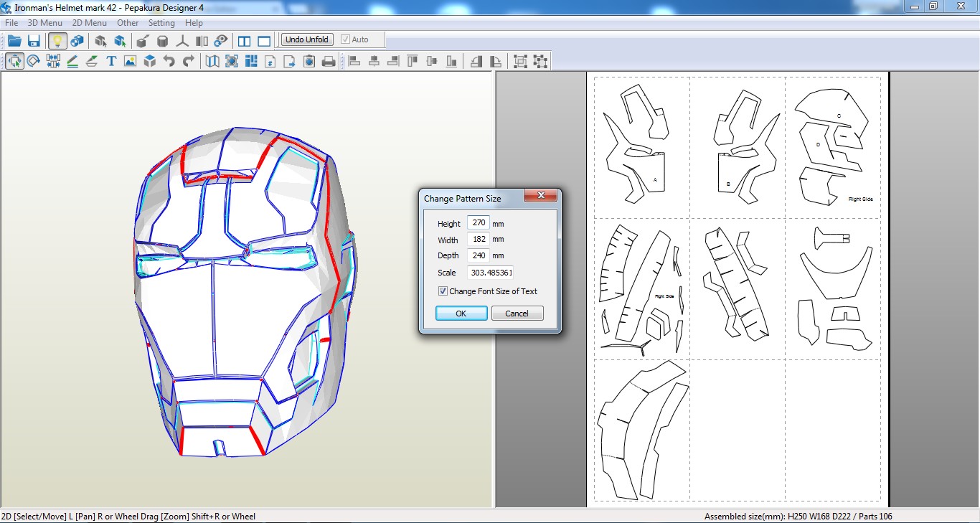Viewport: 980px width, 523px height.
Task: Click the folded map unfold icon
Action: click(212, 61)
